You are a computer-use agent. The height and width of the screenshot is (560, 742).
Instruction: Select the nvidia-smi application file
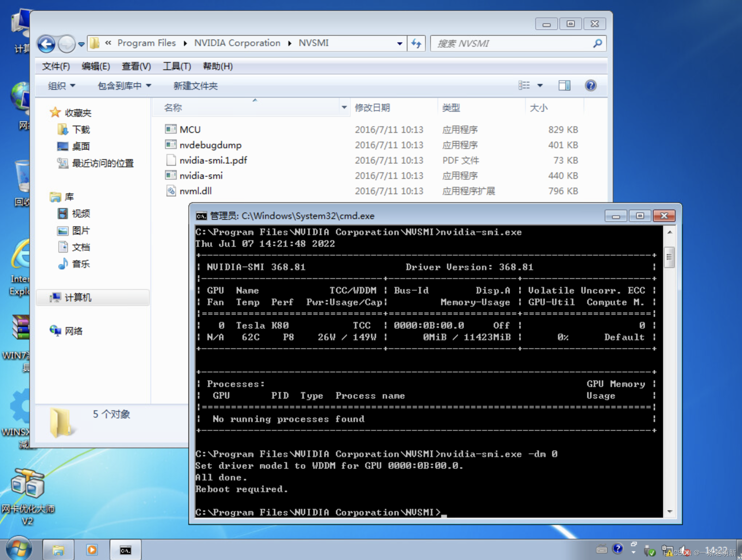pos(201,176)
